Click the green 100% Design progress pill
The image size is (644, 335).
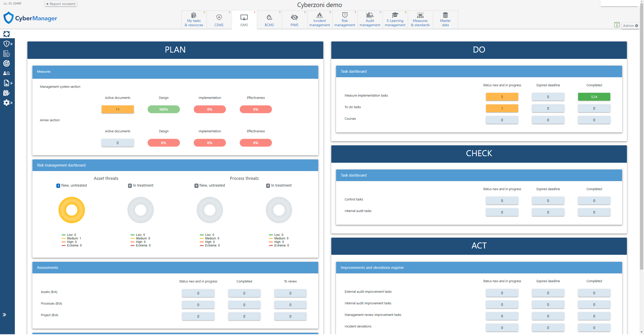tap(164, 109)
